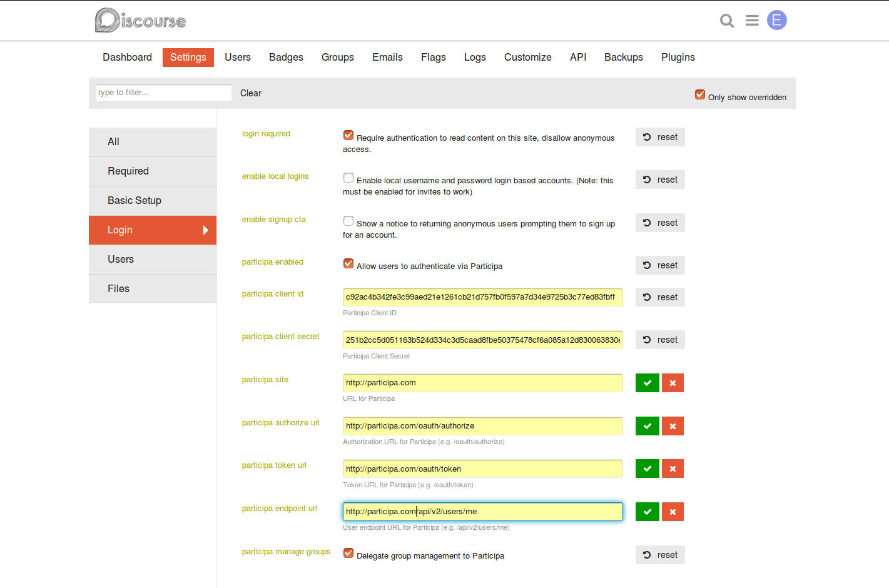Reset the enable local logins setting
889x588 pixels.
[660, 180]
